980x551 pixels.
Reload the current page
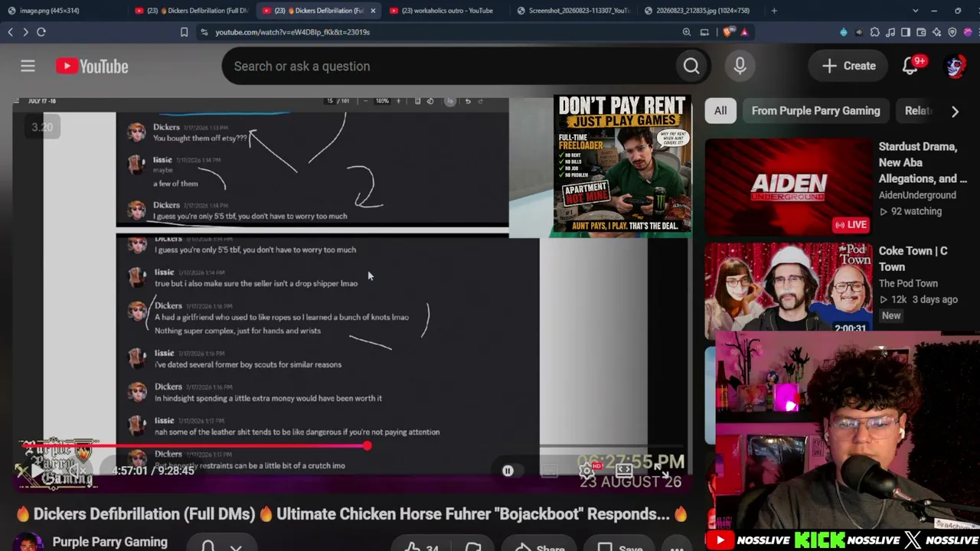[x=41, y=32]
